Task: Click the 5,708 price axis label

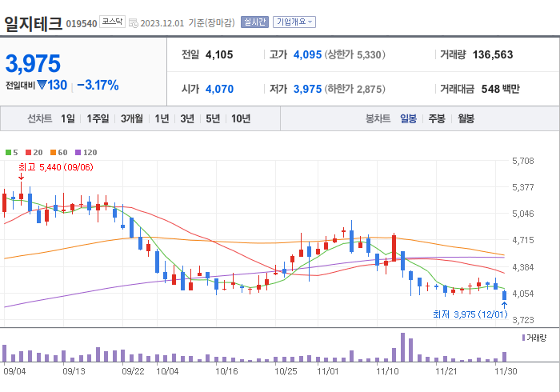Action: [523, 161]
